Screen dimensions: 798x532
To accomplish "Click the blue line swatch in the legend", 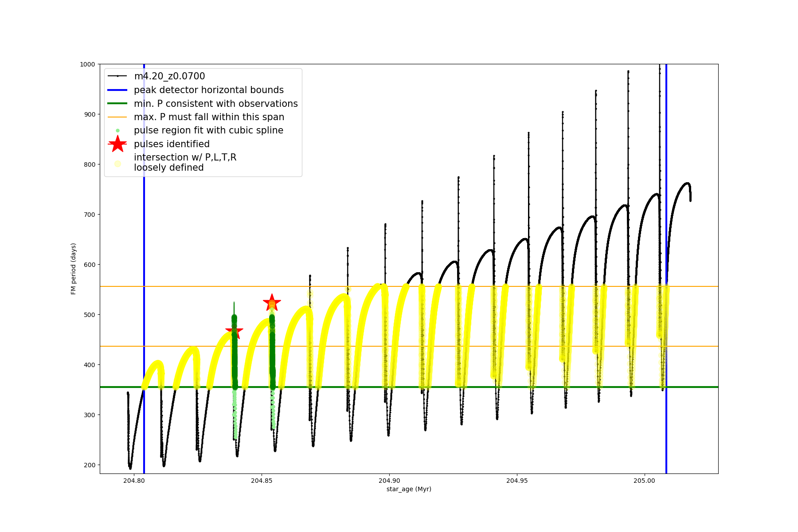I will [x=117, y=90].
